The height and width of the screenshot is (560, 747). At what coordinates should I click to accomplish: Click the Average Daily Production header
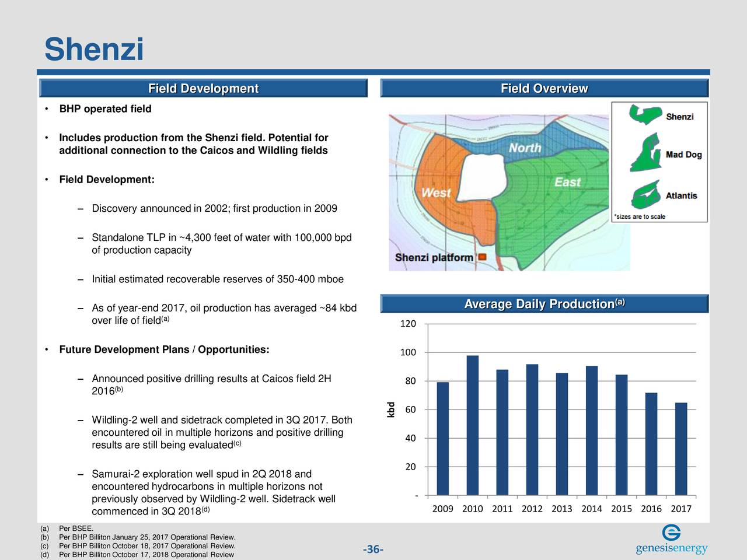point(544,304)
